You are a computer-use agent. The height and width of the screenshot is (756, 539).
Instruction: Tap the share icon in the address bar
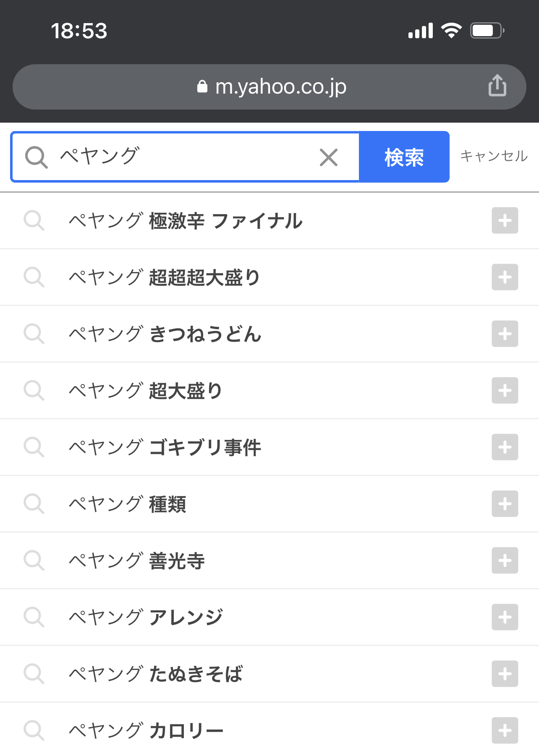pos(497,86)
